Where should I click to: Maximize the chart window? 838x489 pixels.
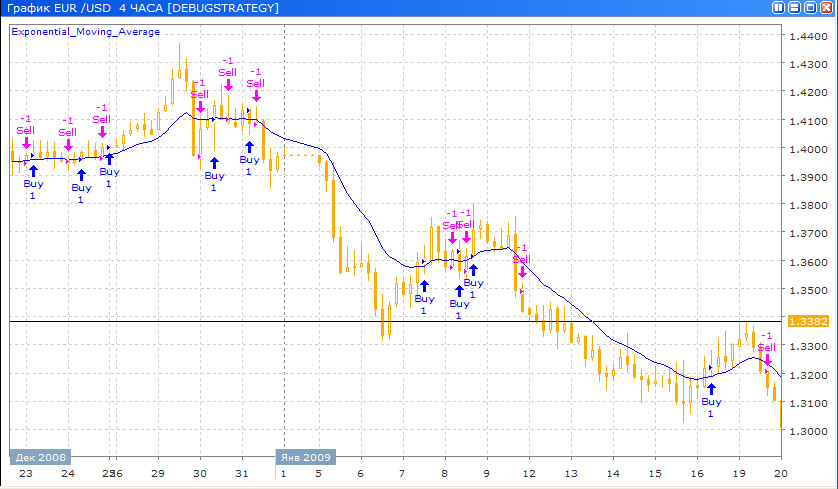pos(811,8)
